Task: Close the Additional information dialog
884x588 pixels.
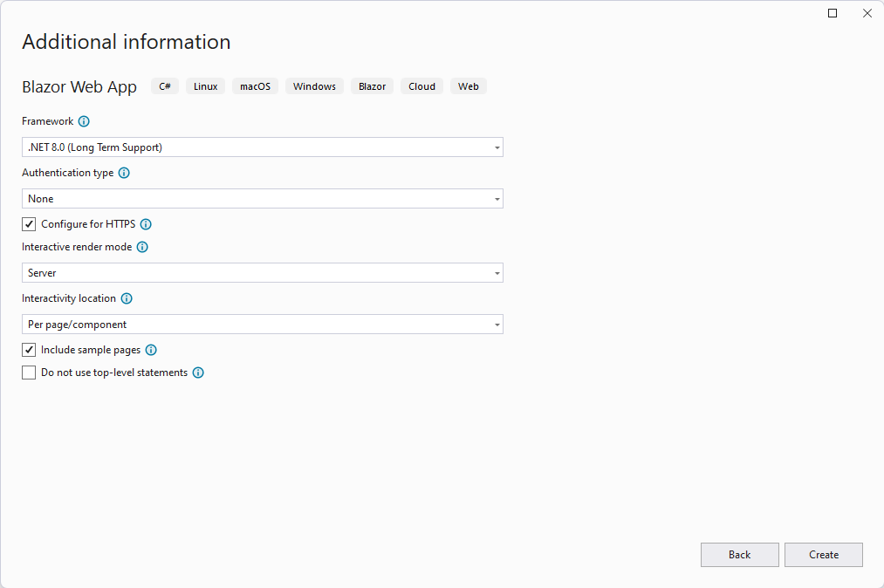Action: point(867,13)
